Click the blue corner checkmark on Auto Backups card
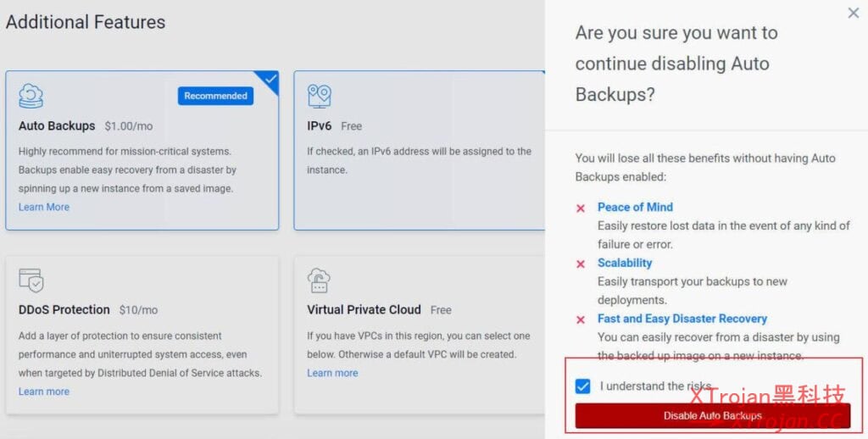 (x=270, y=80)
